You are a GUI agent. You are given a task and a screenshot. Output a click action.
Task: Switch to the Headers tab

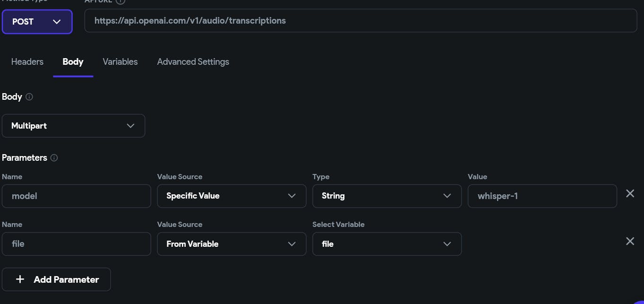[x=27, y=62]
